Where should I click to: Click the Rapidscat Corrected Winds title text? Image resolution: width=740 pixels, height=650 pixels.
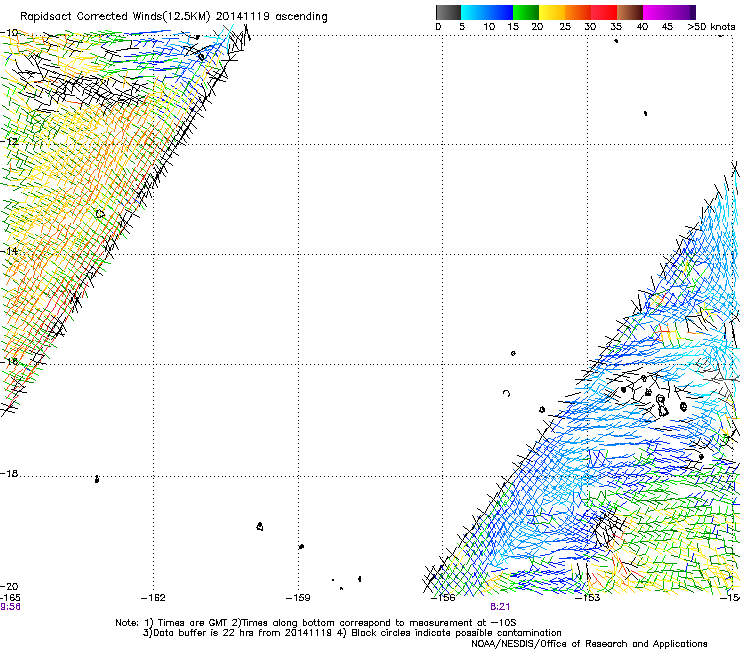pyautogui.click(x=174, y=16)
